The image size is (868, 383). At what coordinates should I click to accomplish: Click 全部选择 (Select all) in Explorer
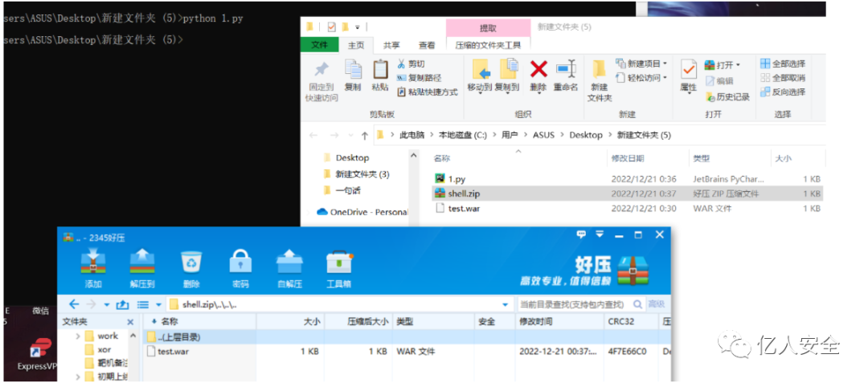(783, 63)
